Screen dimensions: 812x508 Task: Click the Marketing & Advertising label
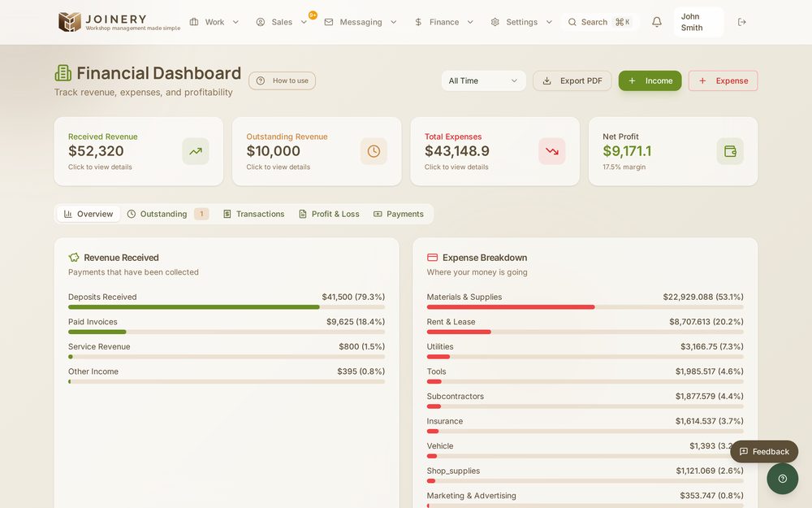pos(471,496)
